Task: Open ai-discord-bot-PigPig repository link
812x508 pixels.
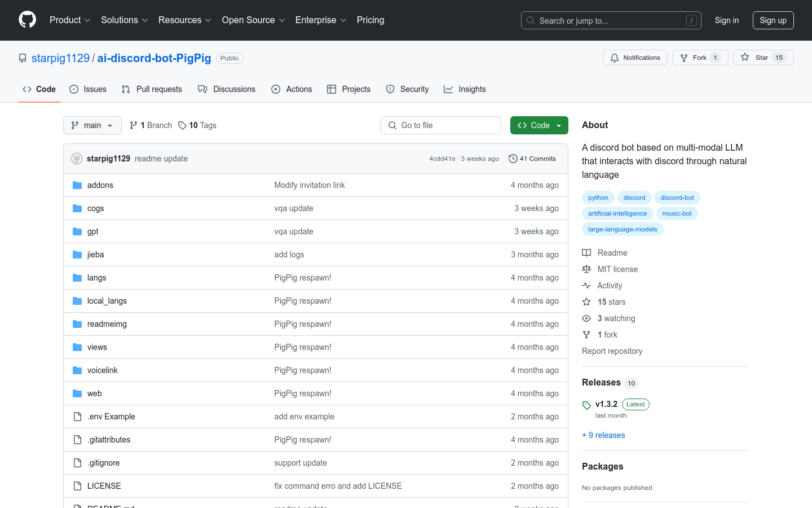Action: coord(155,58)
